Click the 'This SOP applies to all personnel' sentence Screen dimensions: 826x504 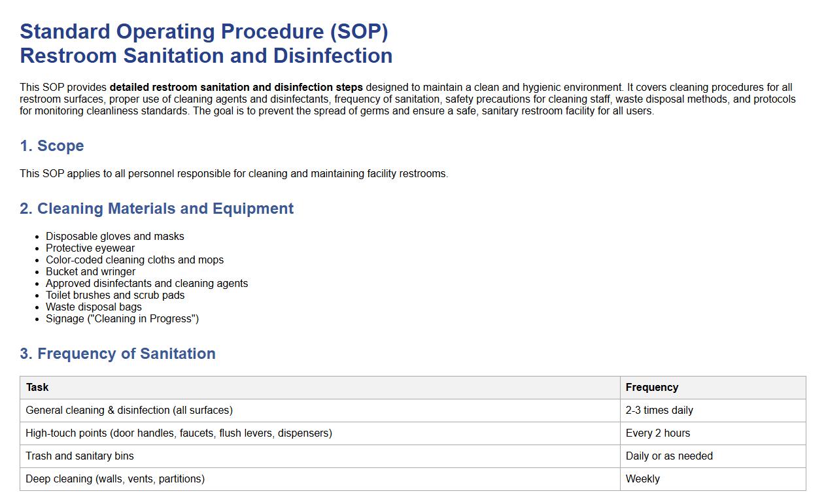point(233,173)
